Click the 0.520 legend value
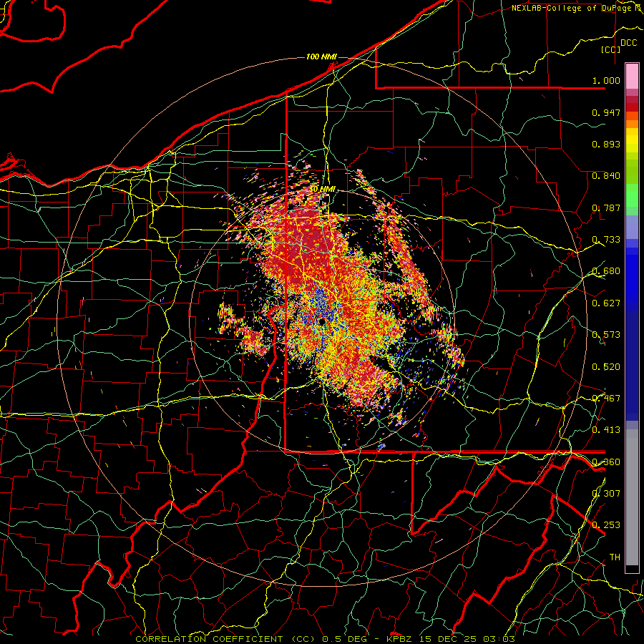The width and height of the screenshot is (644, 644). [x=606, y=367]
